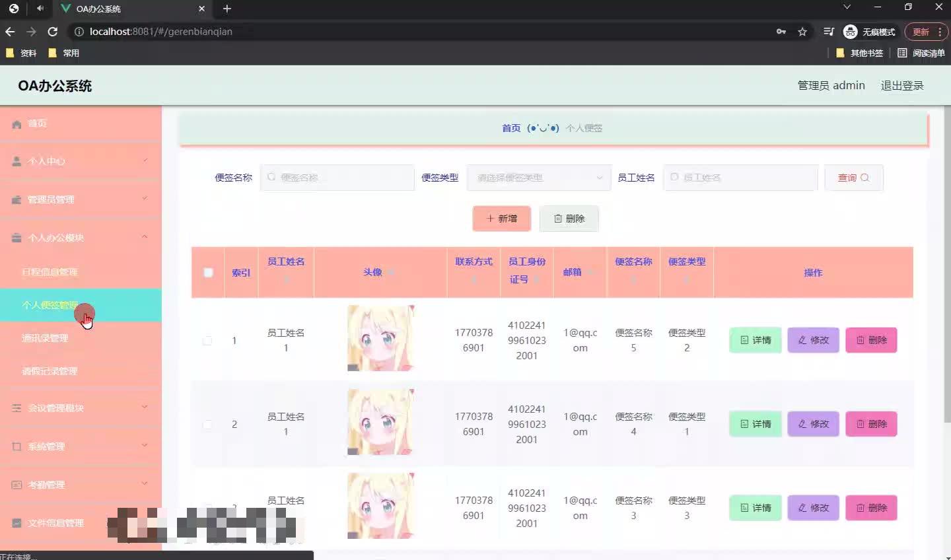951x560 pixels.
Task: Open the 便签类型 dropdown selector
Action: (x=538, y=177)
